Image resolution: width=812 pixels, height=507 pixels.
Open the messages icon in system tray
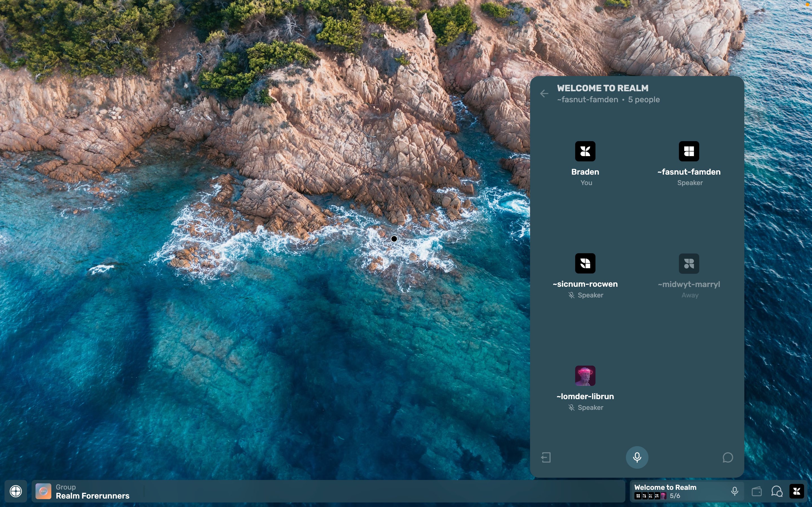(x=777, y=492)
